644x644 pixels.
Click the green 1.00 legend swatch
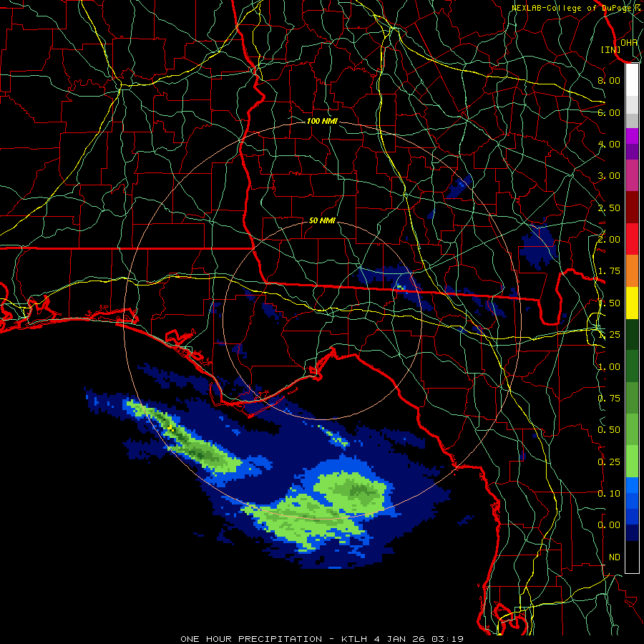point(632,366)
